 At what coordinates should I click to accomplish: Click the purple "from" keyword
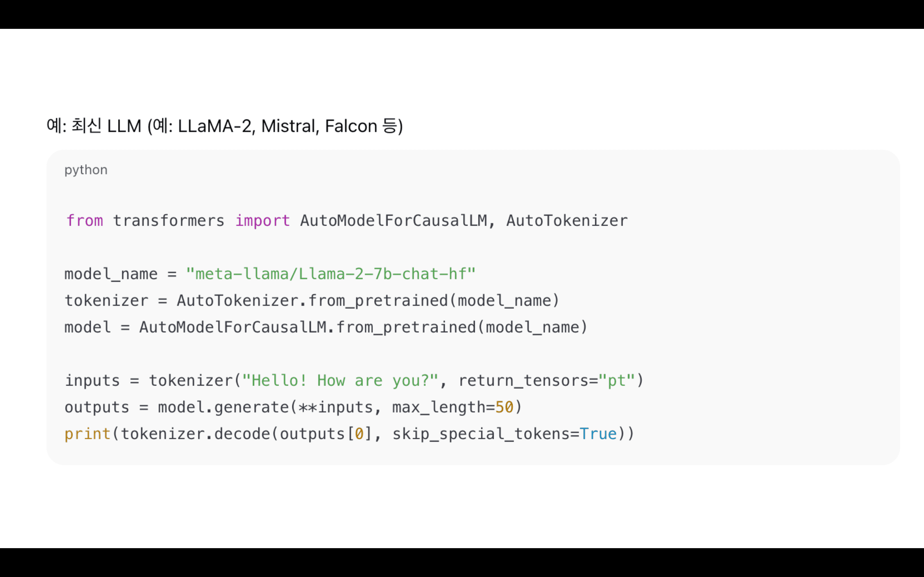click(84, 221)
